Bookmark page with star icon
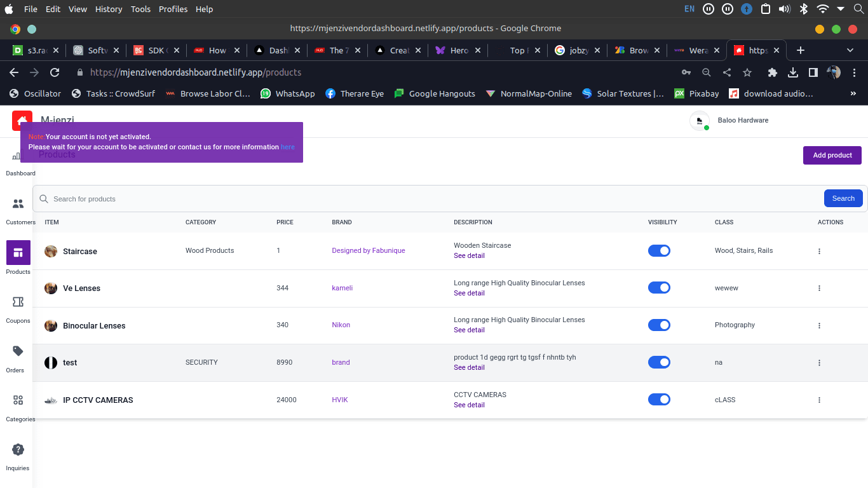 click(747, 72)
